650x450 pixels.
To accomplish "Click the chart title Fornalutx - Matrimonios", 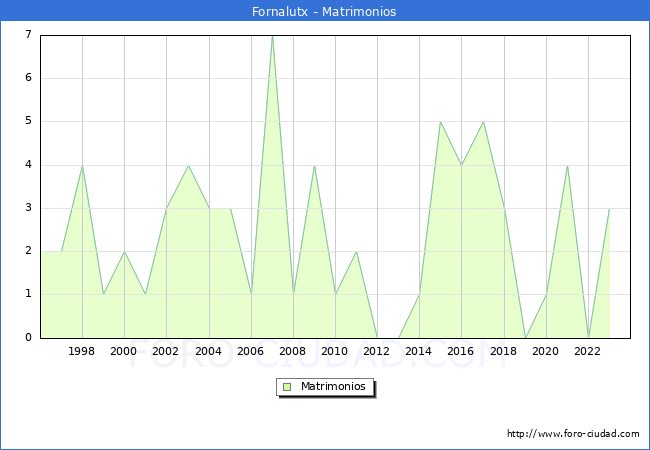I will [x=324, y=12].
